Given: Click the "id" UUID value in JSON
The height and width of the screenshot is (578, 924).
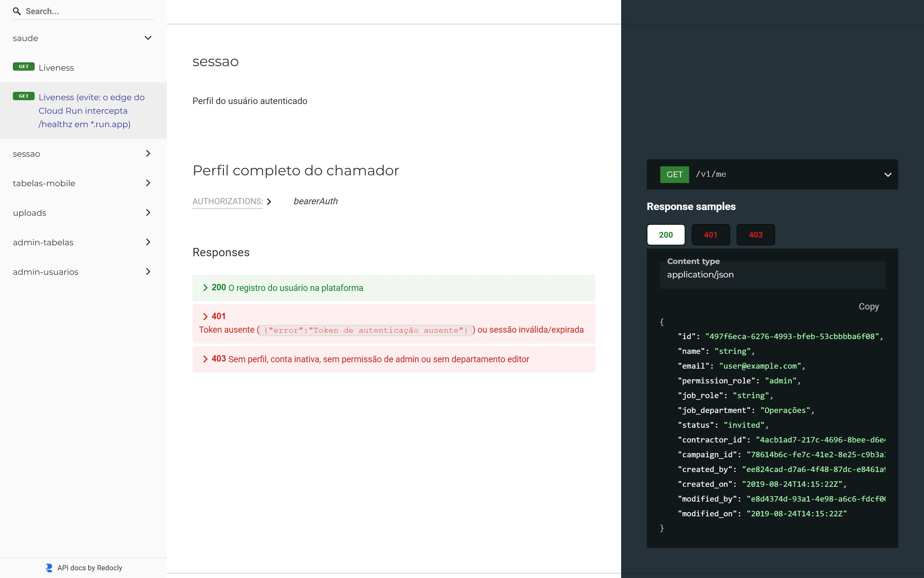Looking at the screenshot, I should click(792, 337).
